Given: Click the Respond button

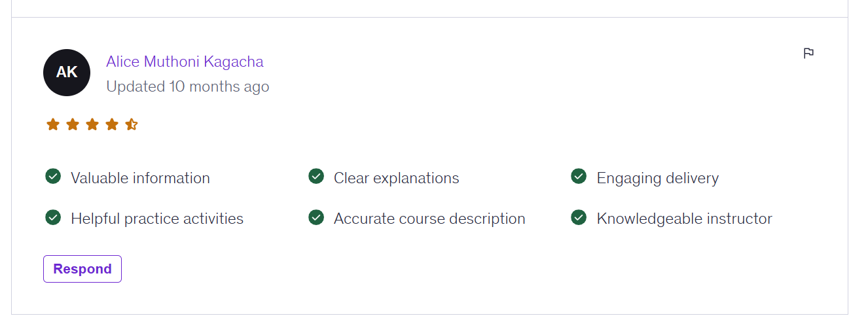Looking at the screenshot, I should click(x=82, y=269).
